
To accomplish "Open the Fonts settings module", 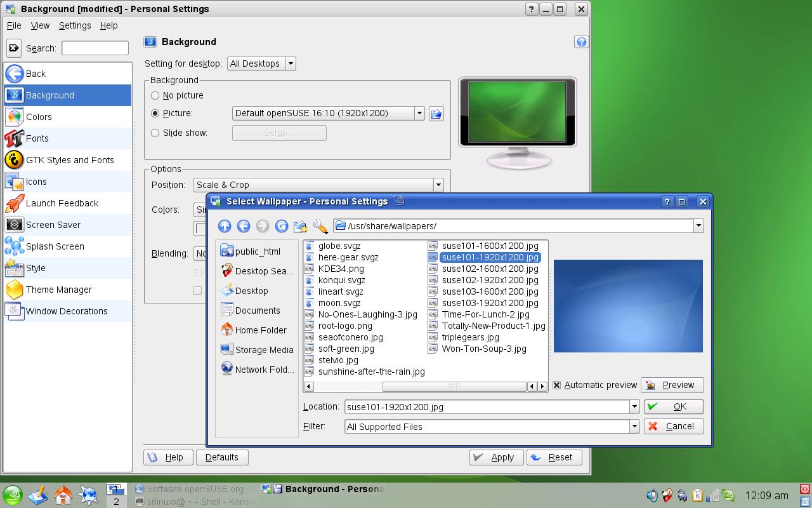I will click(68, 138).
